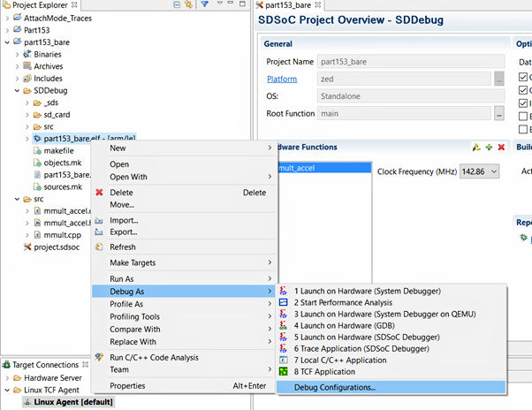Click browse button next to Root Function

[498, 114]
